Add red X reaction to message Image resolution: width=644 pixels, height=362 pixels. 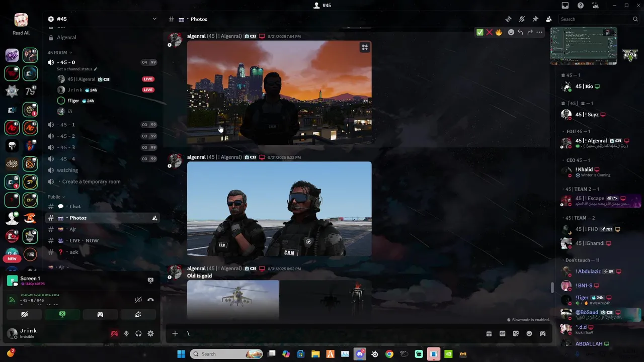click(x=489, y=32)
